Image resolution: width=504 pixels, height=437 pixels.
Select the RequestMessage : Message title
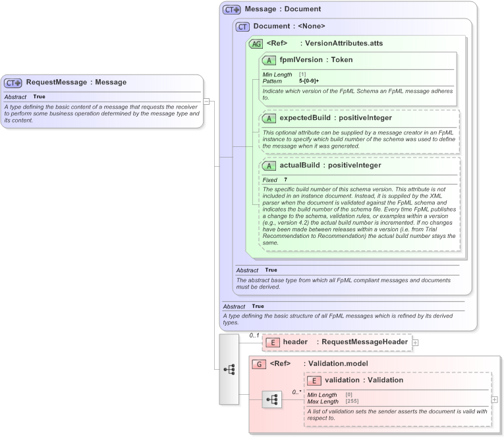point(76,82)
